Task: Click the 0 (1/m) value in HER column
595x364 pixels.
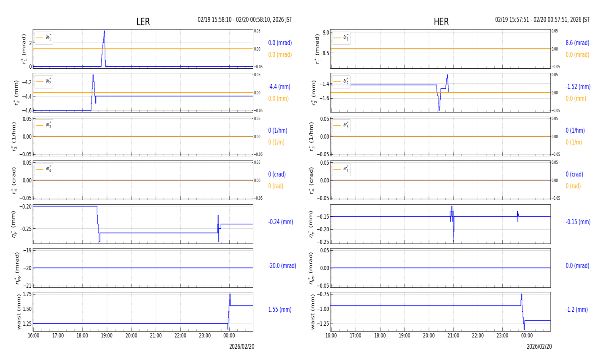Action: click(574, 142)
